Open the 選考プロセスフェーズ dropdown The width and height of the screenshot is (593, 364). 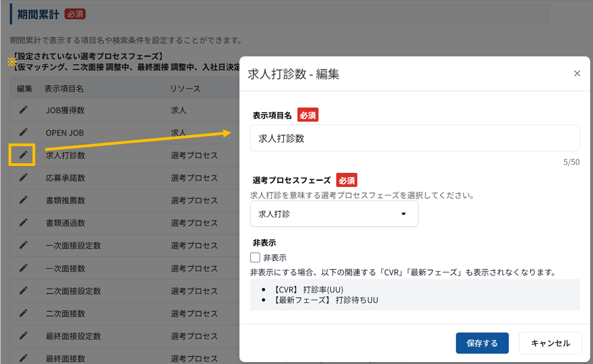click(334, 214)
